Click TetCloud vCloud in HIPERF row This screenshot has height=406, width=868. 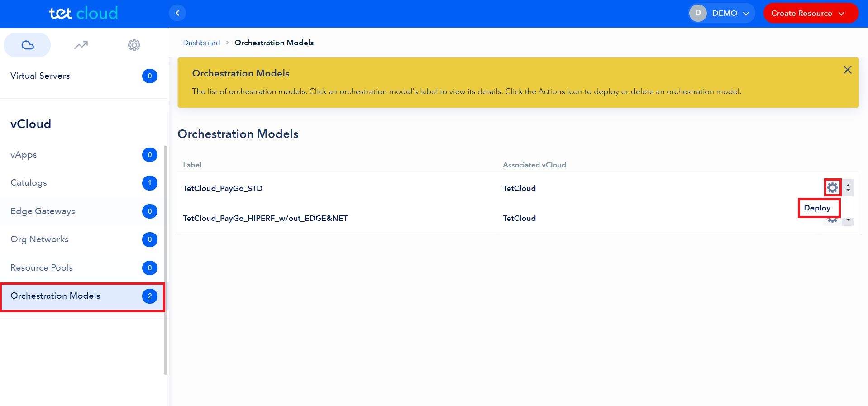(x=519, y=218)
